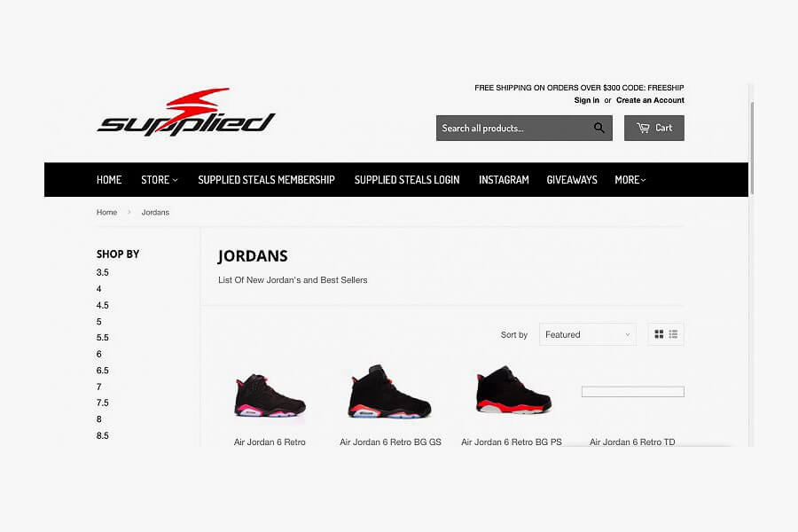Filter by size 7.5
The width and height of the screenshot is (798, 532).
(x=102, y=403)
